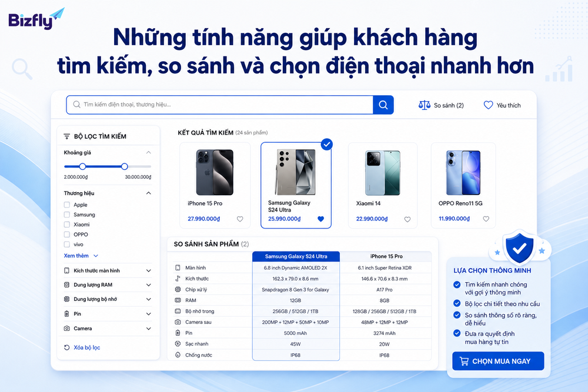Viewport: 588px width, 392px height.
Task: Click the 27.990.000đ price
Action: 203,219
